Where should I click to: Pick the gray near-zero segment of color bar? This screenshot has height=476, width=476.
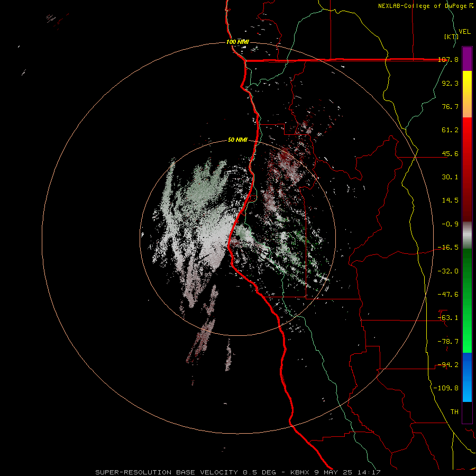[x=467, y=235]
